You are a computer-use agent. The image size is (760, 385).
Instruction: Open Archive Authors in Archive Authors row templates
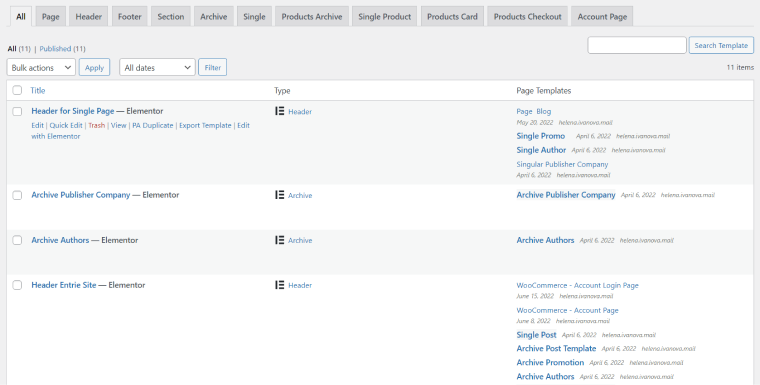(x=545, y=240)
